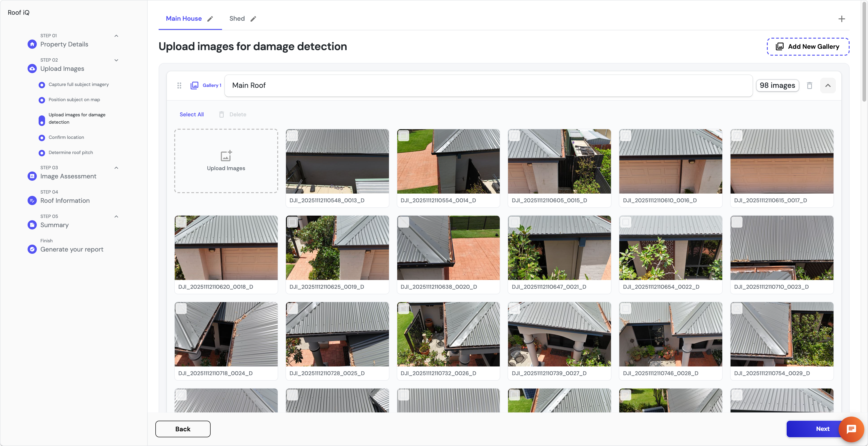Click the drag handle for Gallery 1
The height and width of the screenshot is (446, 868).
pos(179,86)
